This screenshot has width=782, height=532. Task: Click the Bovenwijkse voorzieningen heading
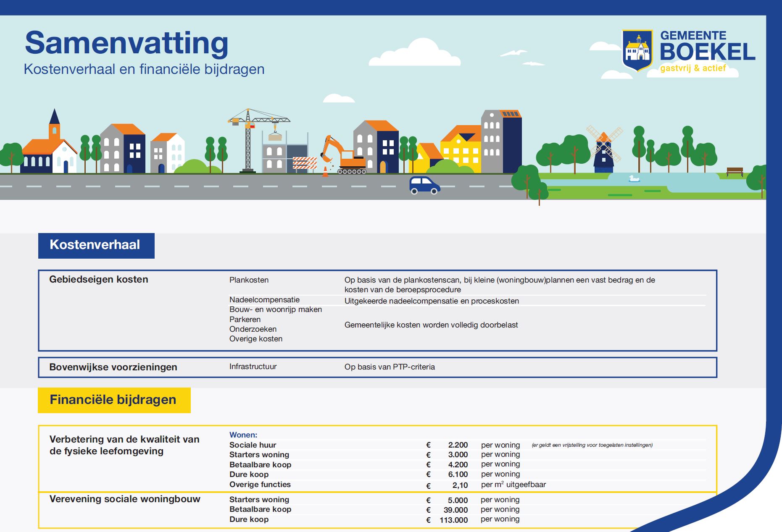click(x=113, y=367)
